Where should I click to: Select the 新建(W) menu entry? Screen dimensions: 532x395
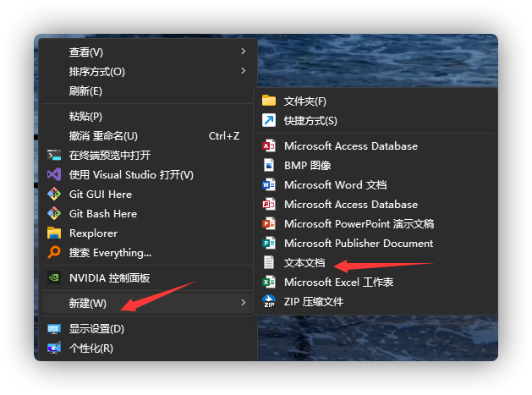(147, 303)
